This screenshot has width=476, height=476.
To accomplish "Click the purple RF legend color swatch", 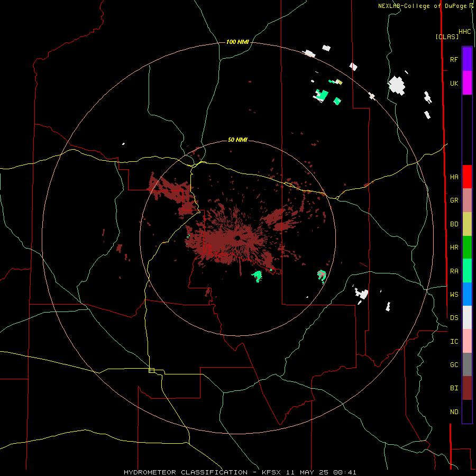I will pyautogui.click(x=467, y=59).
